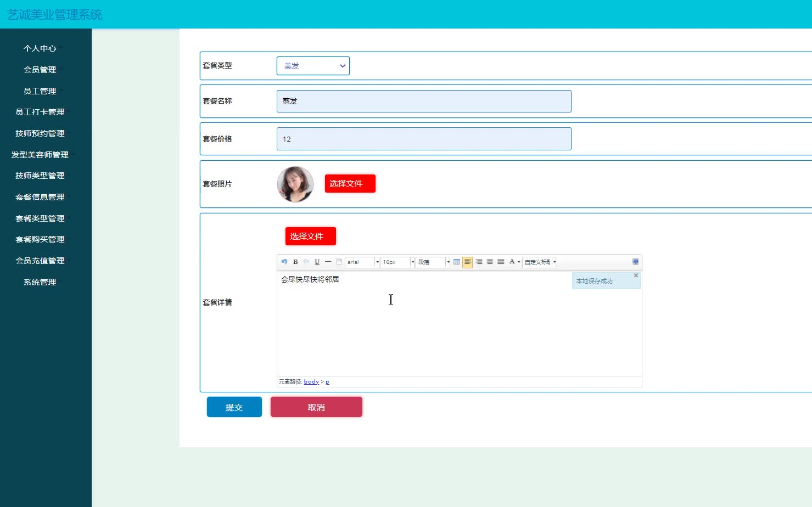Image resolution: width=812 pixels, height=507 pixels.
Task: Insert a horizontal line in the editor
Action: point(328,262)
